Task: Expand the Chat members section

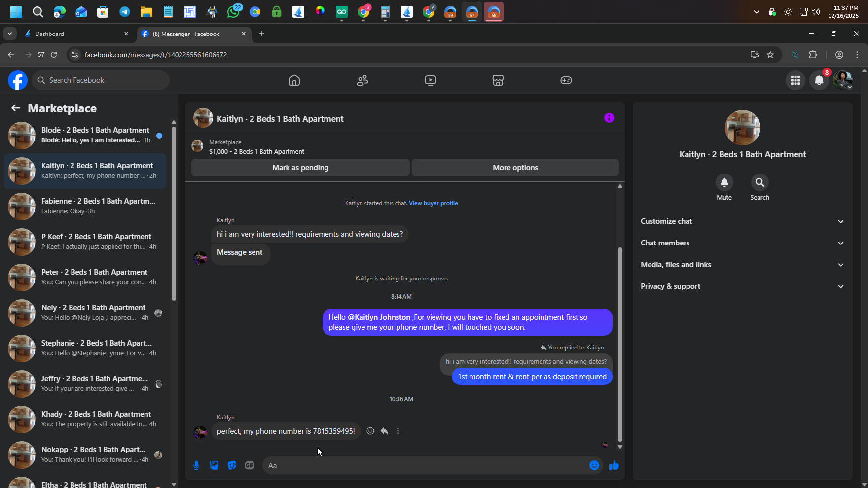Action: tap(743, 243)
